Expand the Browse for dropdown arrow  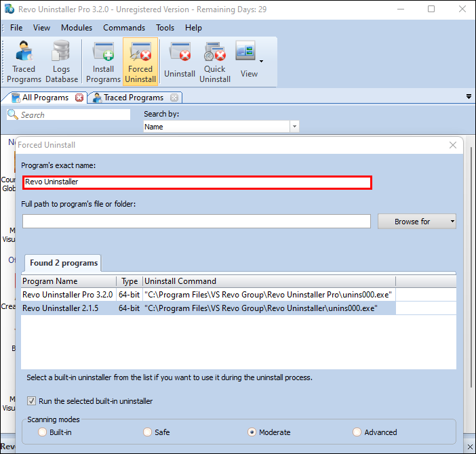click(x=452, y=222)
